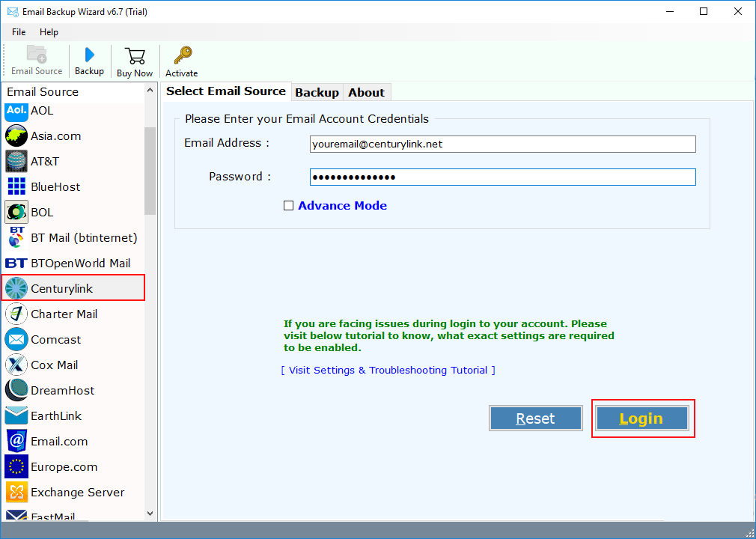Image resolution: width=756 pixels, height=539 pixels.
Task: Select Cox Mail text row
Action: (x=55, y=365)
